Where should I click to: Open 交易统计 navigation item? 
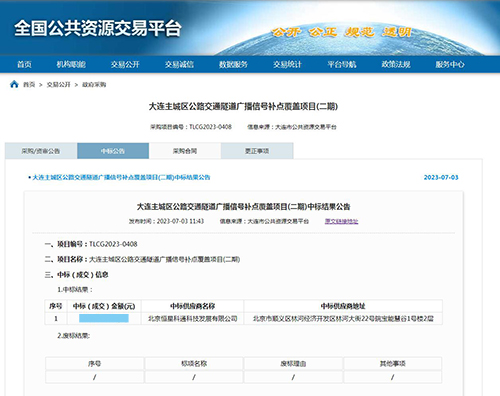(x=287, y=64)
